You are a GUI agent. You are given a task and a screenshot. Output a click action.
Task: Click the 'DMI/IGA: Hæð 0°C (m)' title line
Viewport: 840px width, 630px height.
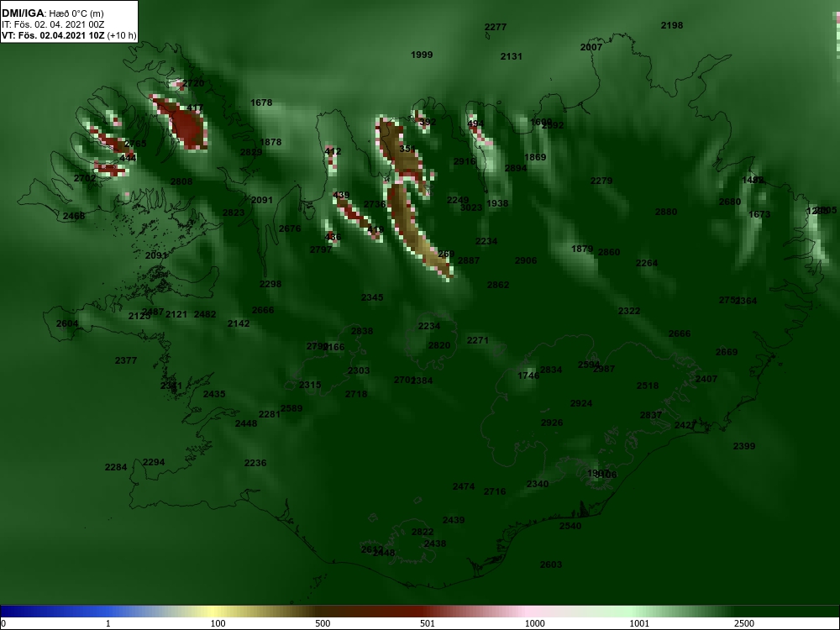coord(52,13)
